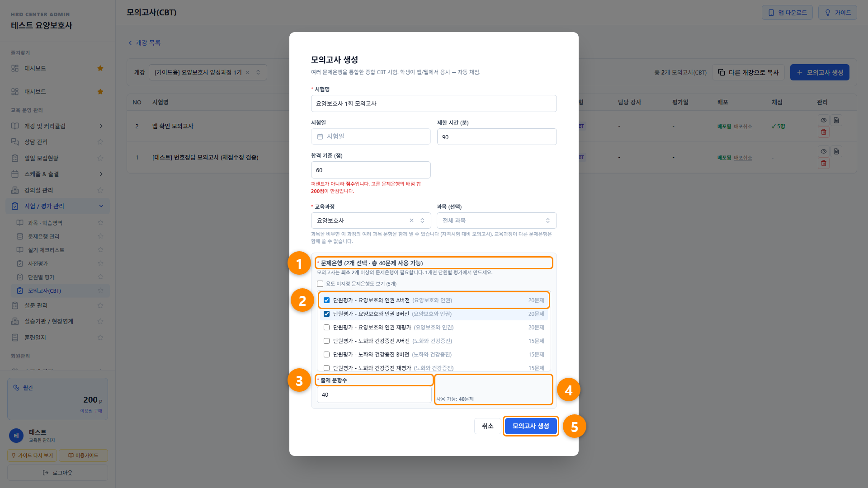The height and width of the screenshot is (488, 868).
Task: Open 설문 관리 sidebar item
Action: tap(57, 305)
